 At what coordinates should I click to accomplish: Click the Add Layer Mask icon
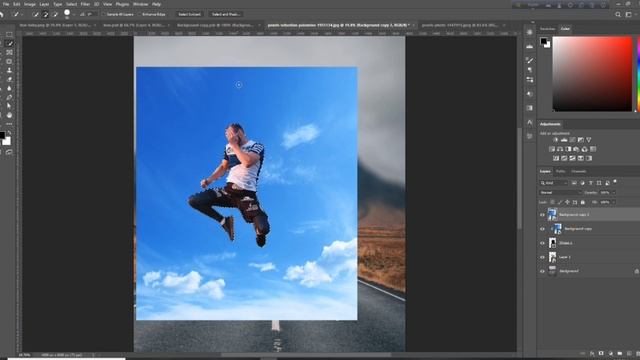601,353
